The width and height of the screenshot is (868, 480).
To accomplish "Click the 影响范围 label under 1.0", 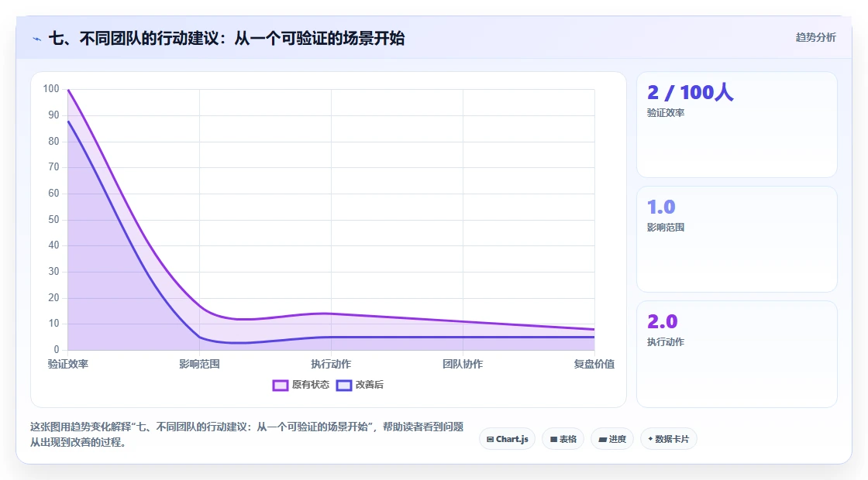I will (666, 228).
